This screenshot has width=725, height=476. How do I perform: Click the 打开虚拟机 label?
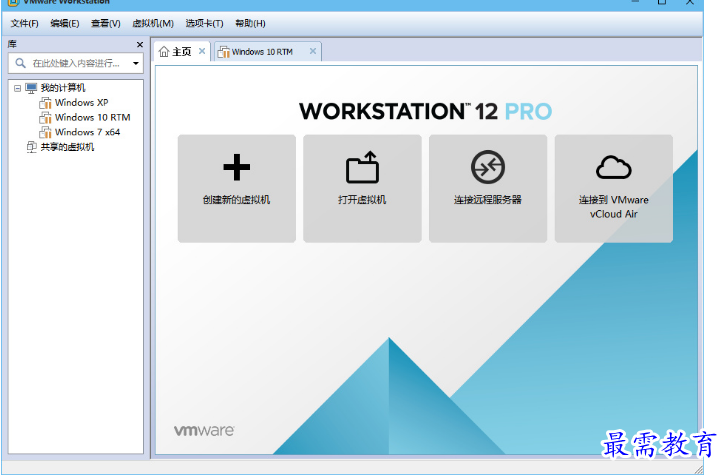(x=362, y=200)
